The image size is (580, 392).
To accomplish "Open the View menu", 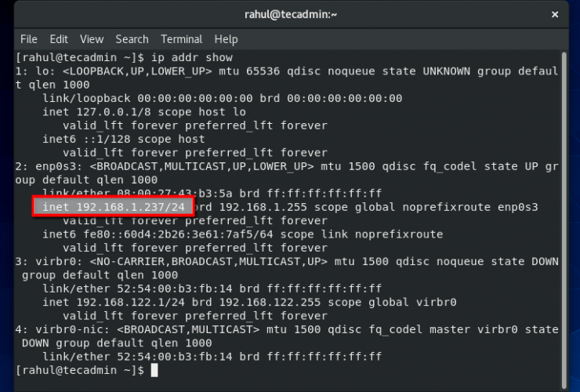I will tap(92, 39).
